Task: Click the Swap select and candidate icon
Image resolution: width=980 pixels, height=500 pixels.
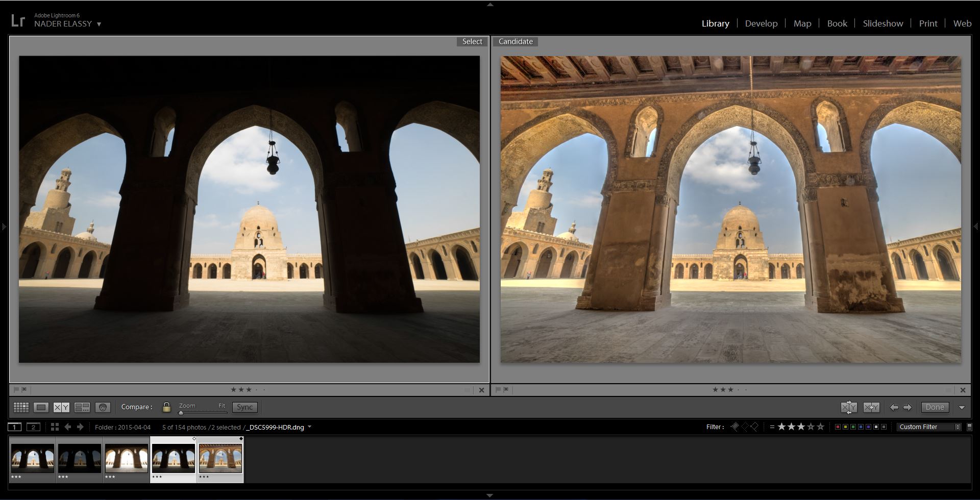Action: click(x=848, y=407)
